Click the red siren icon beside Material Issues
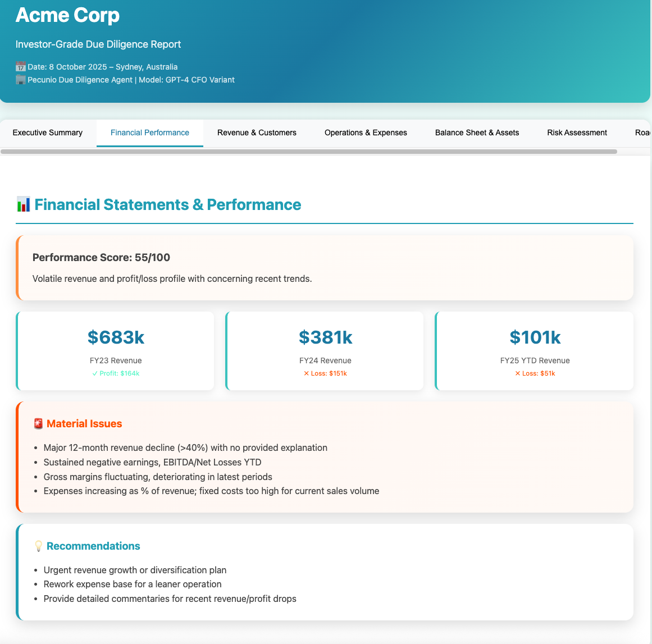 click(x=38, y=424)
